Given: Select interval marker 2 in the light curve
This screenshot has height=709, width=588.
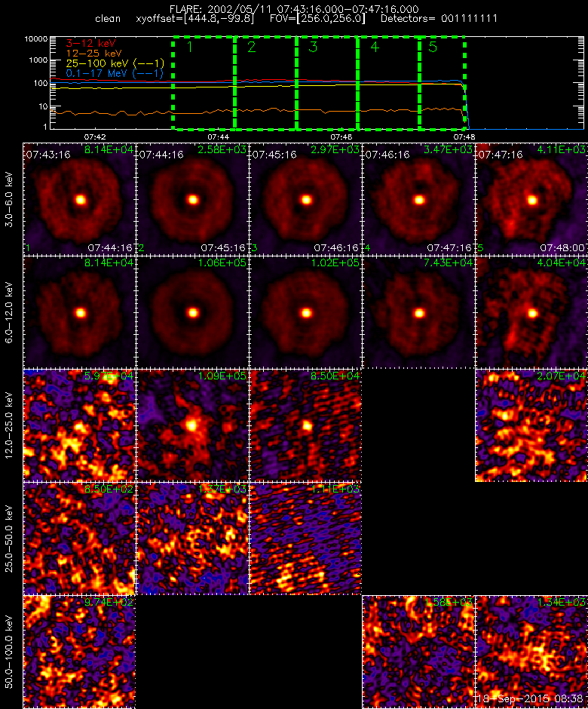Looking at the screenshot, I should [x=252, y=47].
